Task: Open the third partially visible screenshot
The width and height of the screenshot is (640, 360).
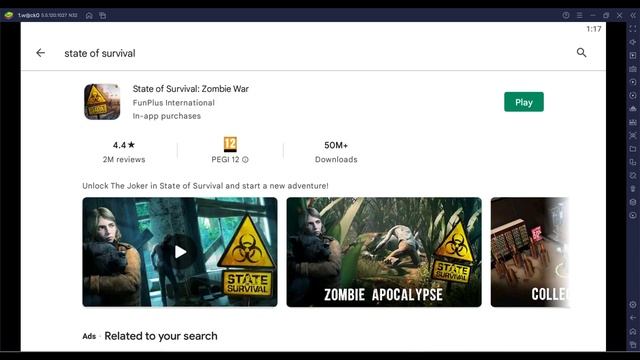Action: tap(529, 252)
